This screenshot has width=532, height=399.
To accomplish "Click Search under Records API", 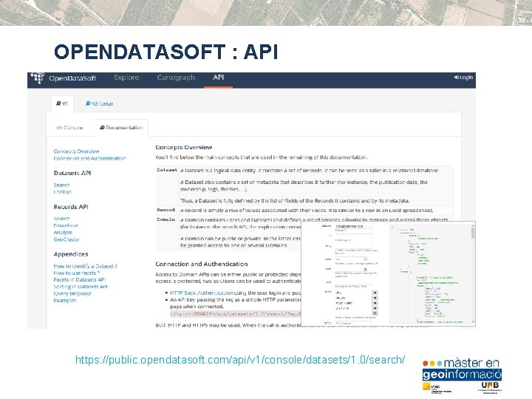I will 62,219.
